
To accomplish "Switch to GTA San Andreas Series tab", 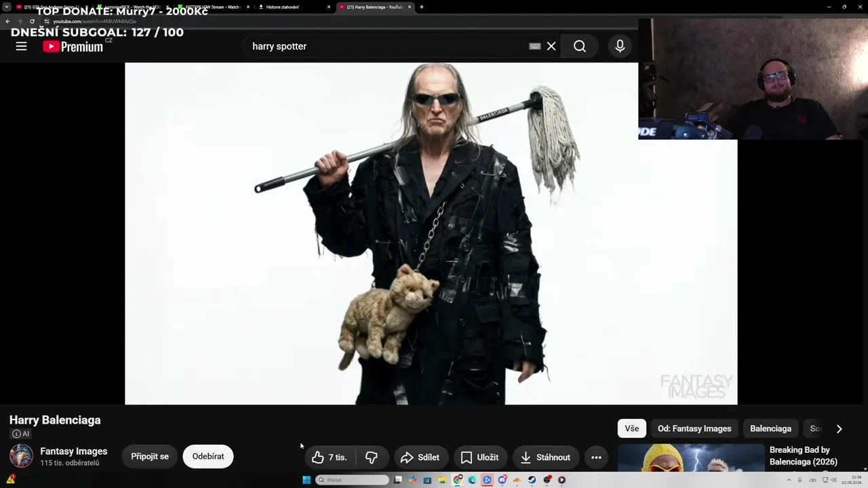I will [51, 7].
